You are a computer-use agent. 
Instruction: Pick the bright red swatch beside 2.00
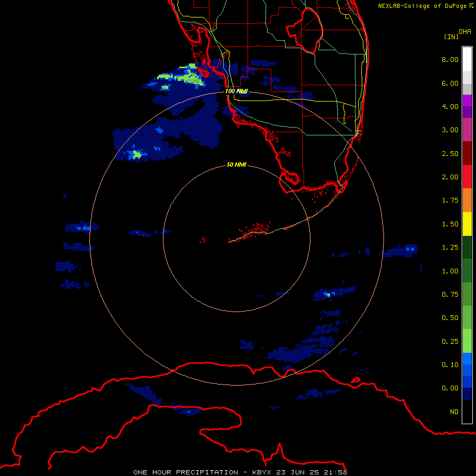[x=467, y=177]
